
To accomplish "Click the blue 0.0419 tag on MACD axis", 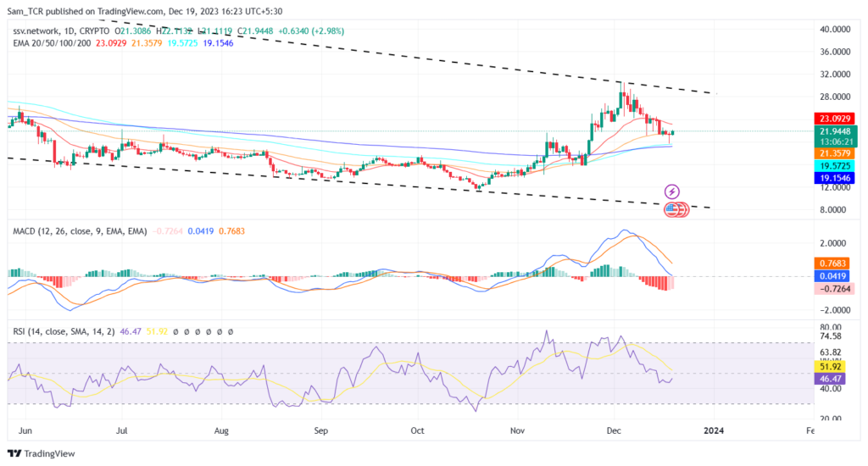I will 832,276.
